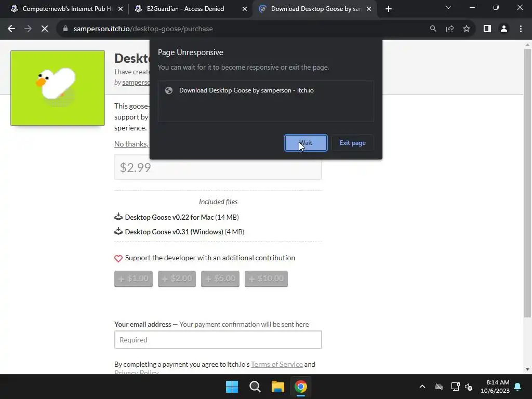Click the download icon beside the Windows file

click(118, 231)
